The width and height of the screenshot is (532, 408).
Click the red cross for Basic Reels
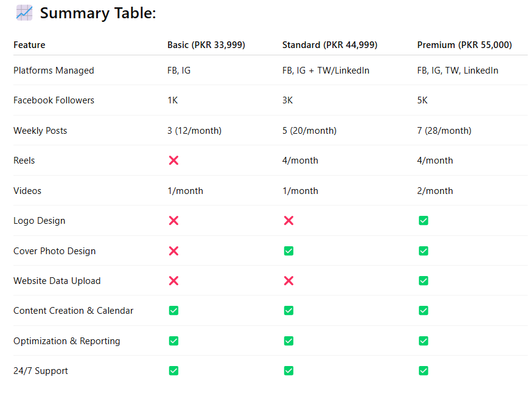click(x=173, y=161)
